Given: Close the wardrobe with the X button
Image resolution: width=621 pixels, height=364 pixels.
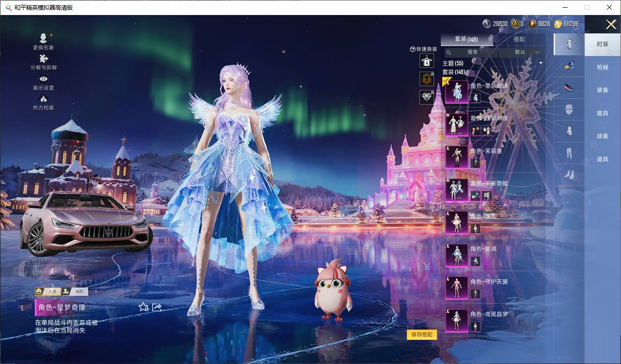Looking at the screenshot, I should [611, 24].
